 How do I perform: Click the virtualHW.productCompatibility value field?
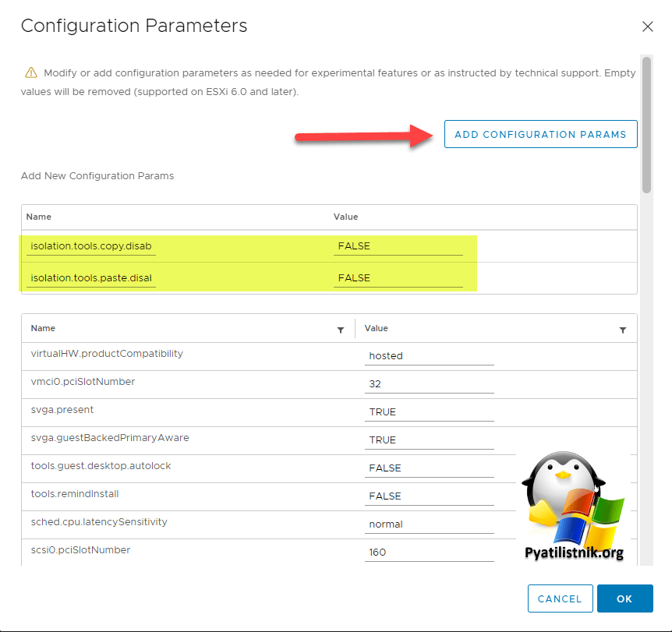[x=429, y=356]
